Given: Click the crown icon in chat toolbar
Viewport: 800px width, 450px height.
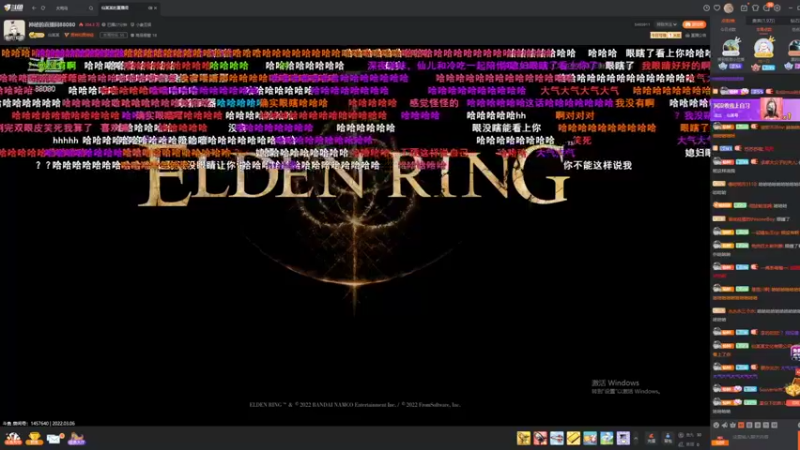Looking at the screenshot, I should 733,425.
